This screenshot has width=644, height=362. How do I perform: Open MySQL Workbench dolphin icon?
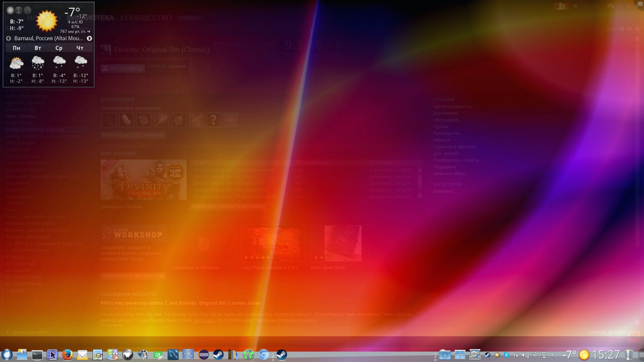coord(173,355)
